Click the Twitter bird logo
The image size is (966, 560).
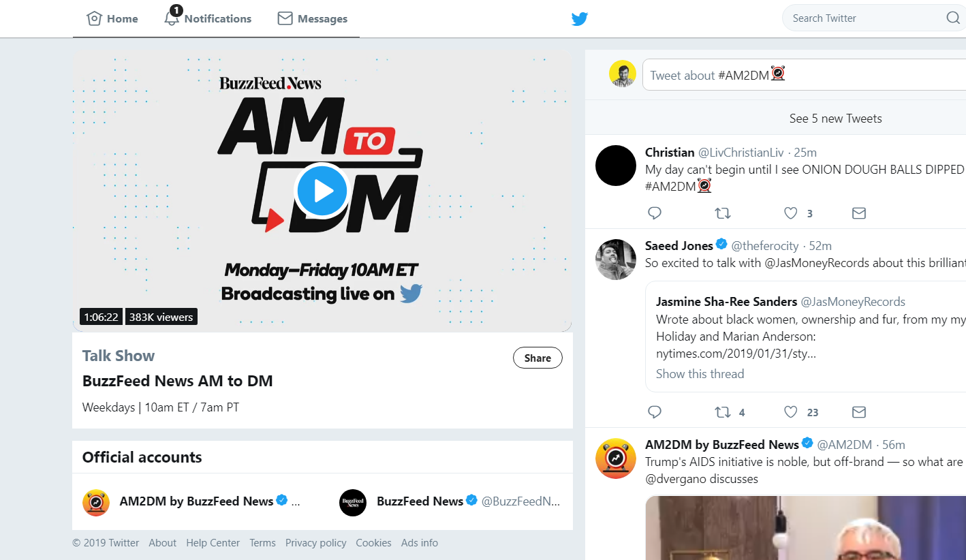(x=579, y=18)
